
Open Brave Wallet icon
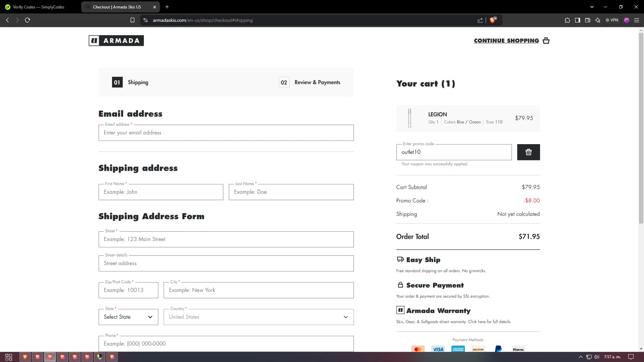[588, 20]
